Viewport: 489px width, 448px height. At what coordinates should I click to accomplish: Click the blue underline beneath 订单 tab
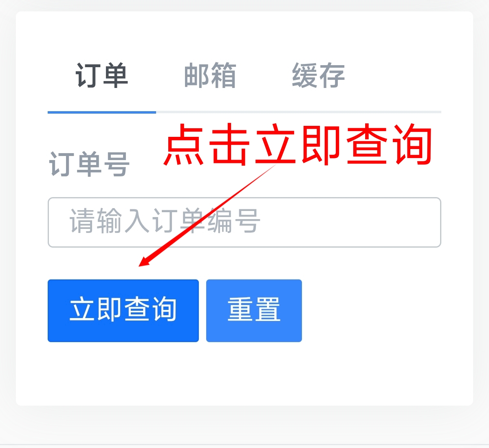click(x=102, y=112)
